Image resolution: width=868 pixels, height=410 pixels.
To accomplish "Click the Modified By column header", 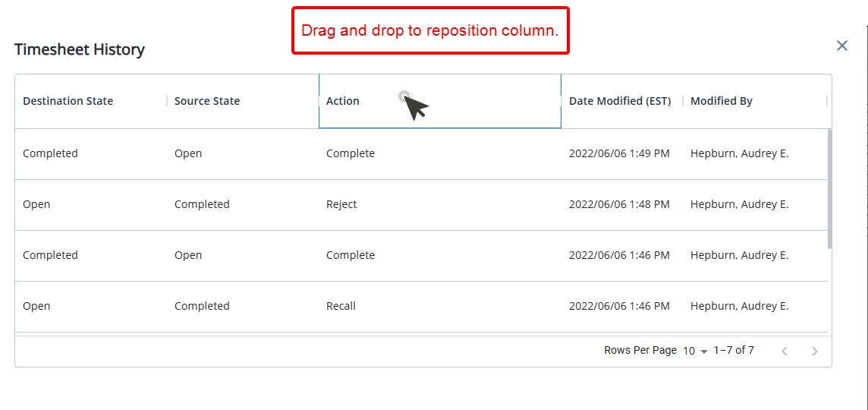I will click(x=755, y=101).
